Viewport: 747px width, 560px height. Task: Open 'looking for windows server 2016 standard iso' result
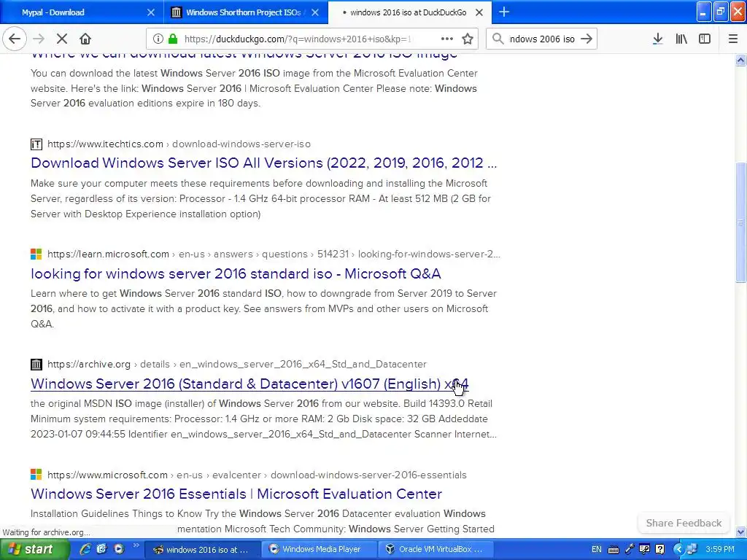[x=236, y=274]
